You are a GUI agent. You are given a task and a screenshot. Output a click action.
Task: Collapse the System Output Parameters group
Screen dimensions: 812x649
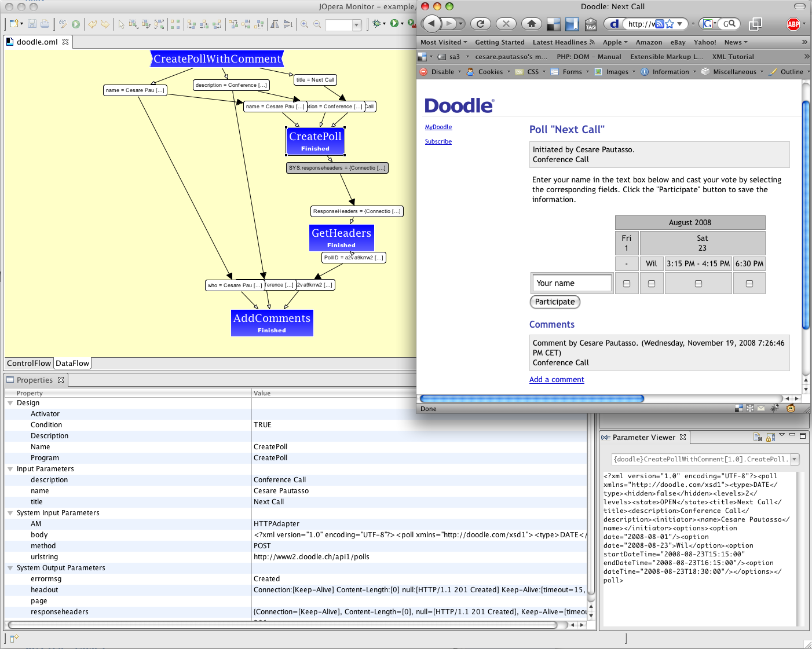coord(10,568)
